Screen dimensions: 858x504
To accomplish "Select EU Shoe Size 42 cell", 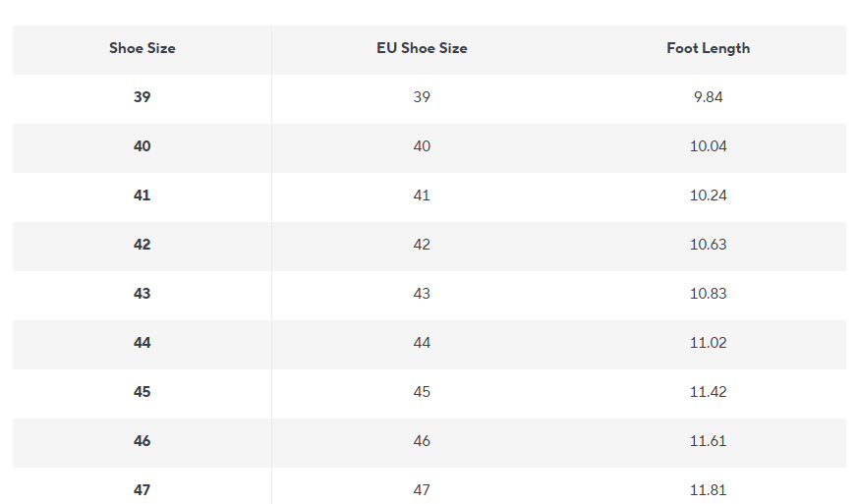I will pyautogui.click(x=422, y=245).
